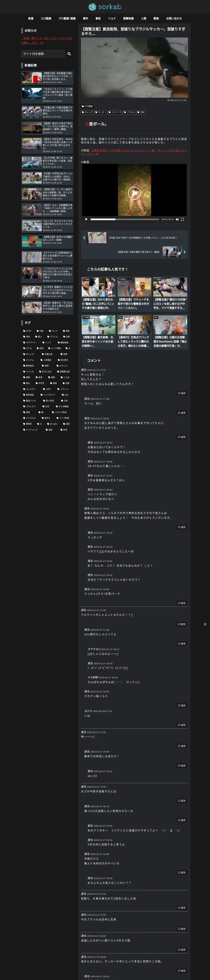Open the 衝撃映像 menu item

click(x=128, y=18)
